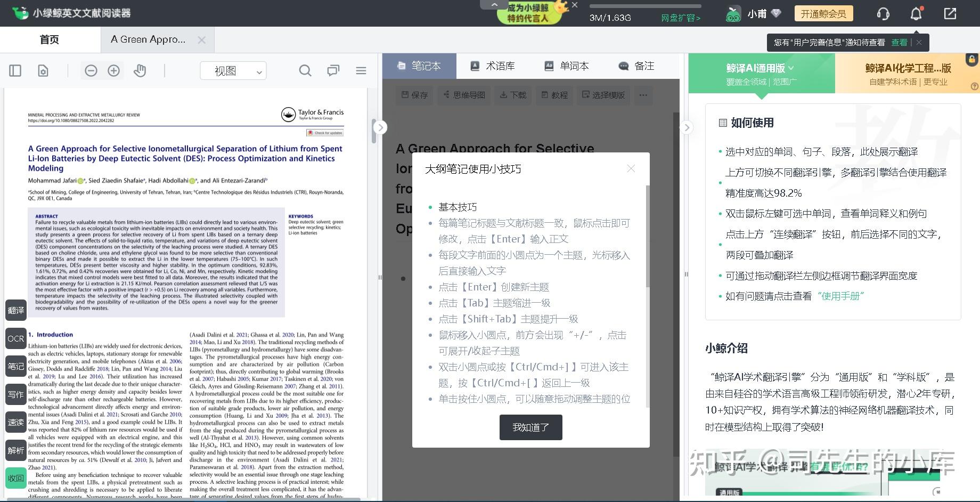980x502 pixels.
Task: Click the 小甫 user avatar
Action: pos(733,13)
